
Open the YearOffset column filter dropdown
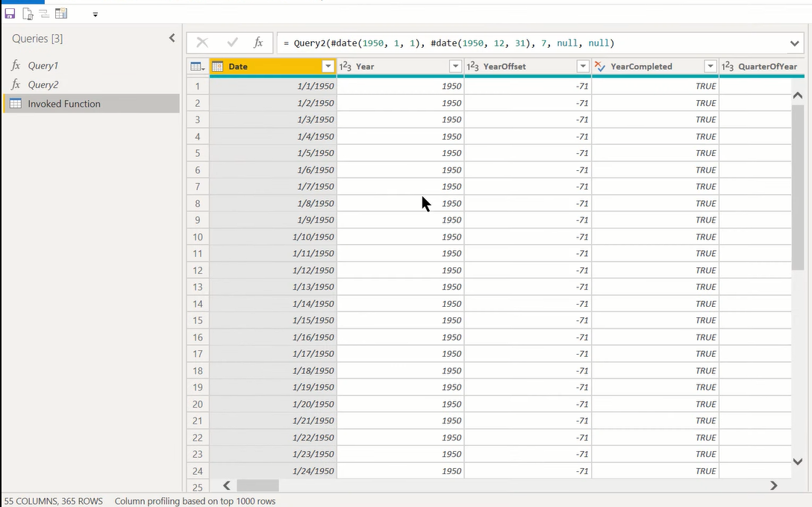point(583,66)
